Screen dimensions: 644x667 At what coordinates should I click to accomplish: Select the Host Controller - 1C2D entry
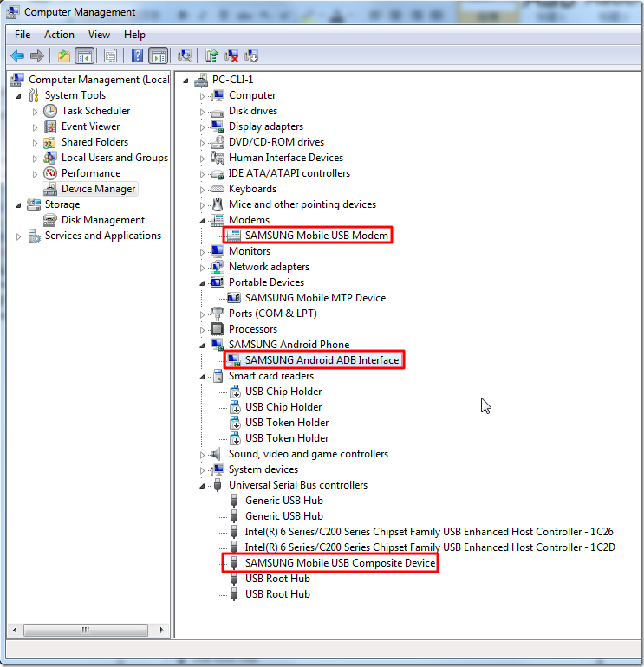click(430, 547)
